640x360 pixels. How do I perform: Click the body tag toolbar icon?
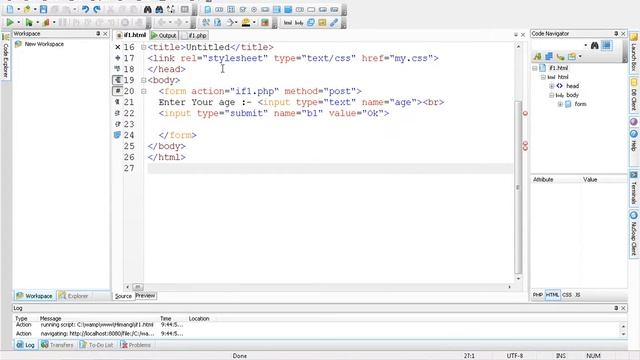click(299, 22)
